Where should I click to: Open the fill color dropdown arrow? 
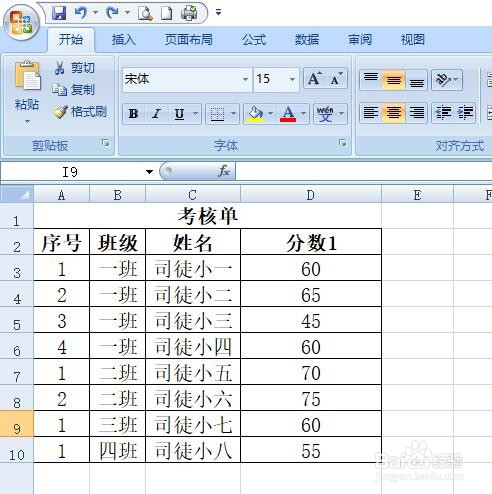(271, 114)
